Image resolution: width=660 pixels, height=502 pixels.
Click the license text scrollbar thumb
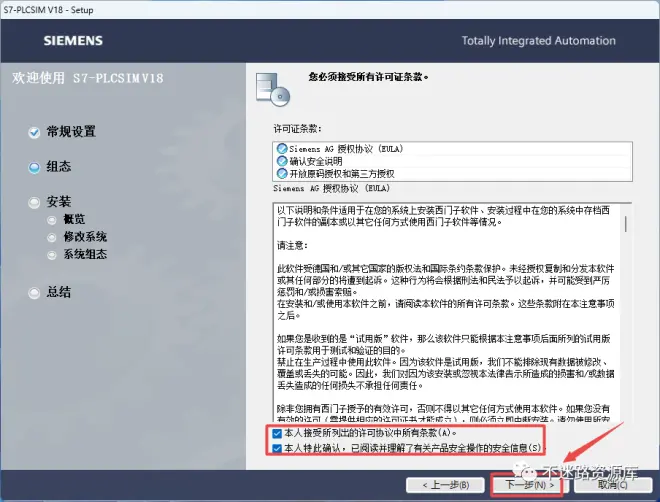point(626,224)
